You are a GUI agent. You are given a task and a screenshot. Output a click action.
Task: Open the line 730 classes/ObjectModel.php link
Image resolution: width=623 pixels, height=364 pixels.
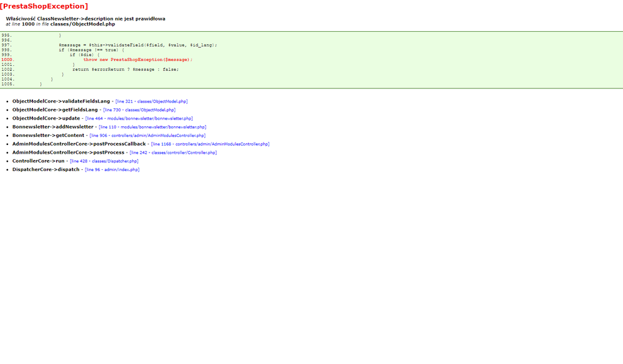pyautogui.click(x=139, y=110)
